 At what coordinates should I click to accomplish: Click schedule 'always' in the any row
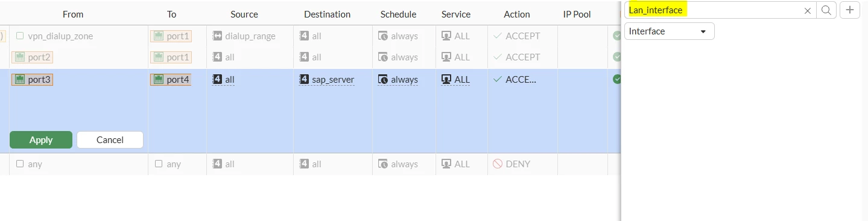(x=398, y=164)
